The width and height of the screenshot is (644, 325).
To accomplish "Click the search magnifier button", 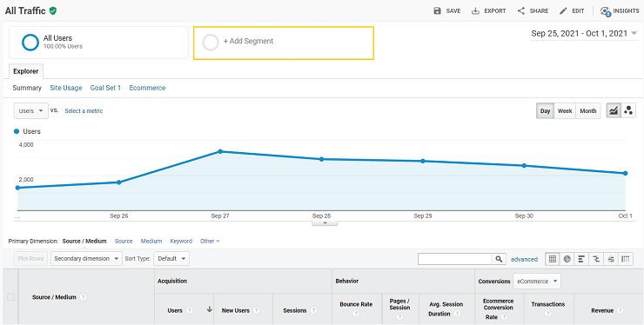I will (499, 259).
